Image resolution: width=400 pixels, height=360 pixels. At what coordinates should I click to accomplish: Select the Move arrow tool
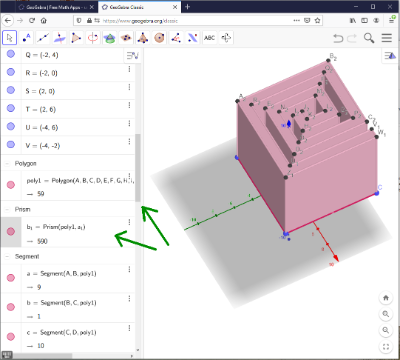tap(9, 38)
